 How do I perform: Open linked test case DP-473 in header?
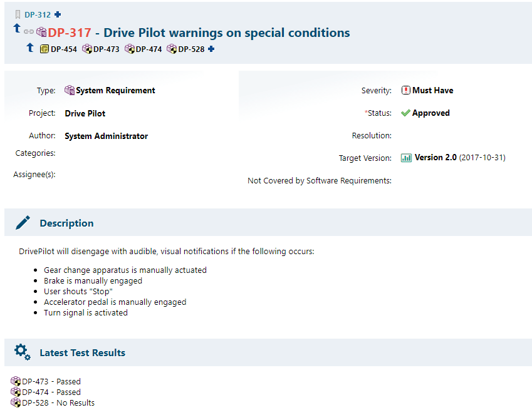[x=106, y=49]
